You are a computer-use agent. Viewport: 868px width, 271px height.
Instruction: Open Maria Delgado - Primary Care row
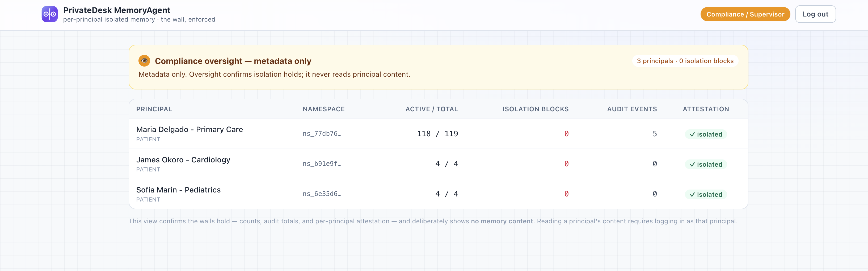(x=438, y=134)
